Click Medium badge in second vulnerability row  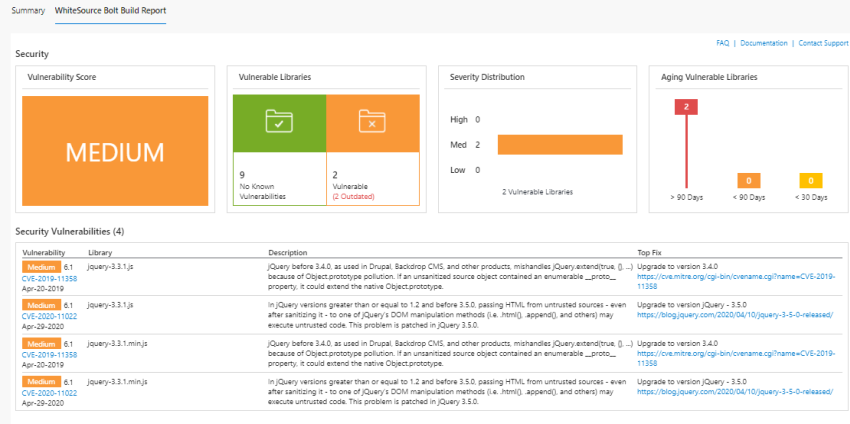(41, 305)
